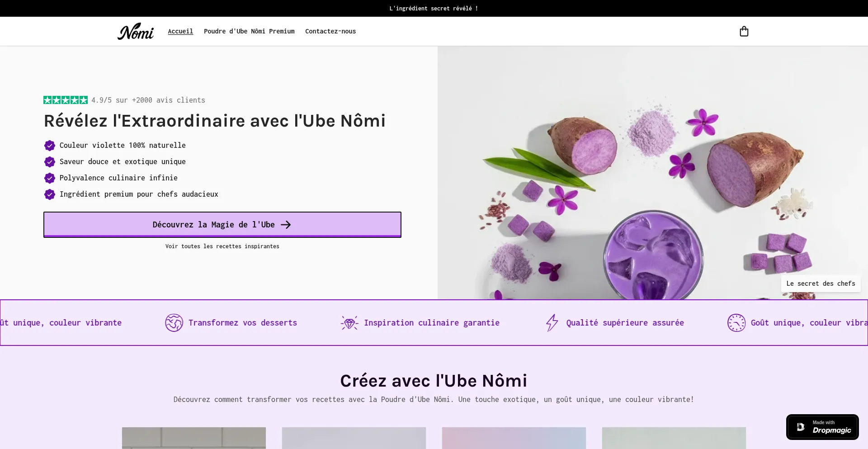
Task: Open the Contactez-nous menu link
Action: [330, 31]
